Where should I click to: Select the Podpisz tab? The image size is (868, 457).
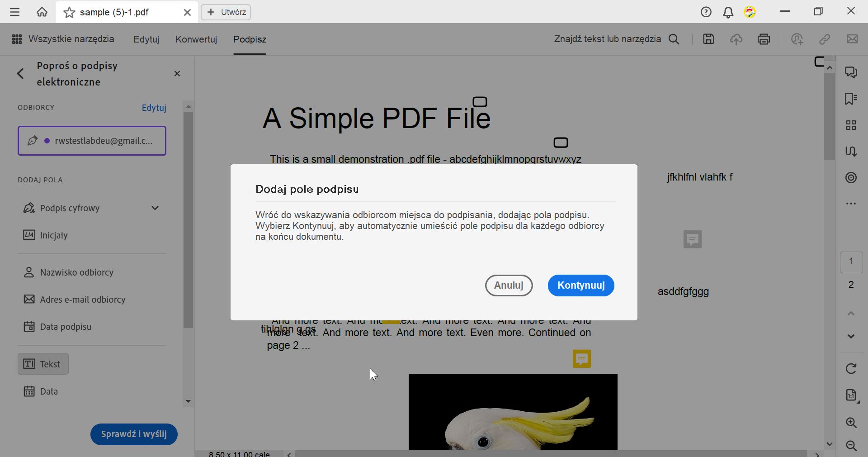[x=250, y=39]
